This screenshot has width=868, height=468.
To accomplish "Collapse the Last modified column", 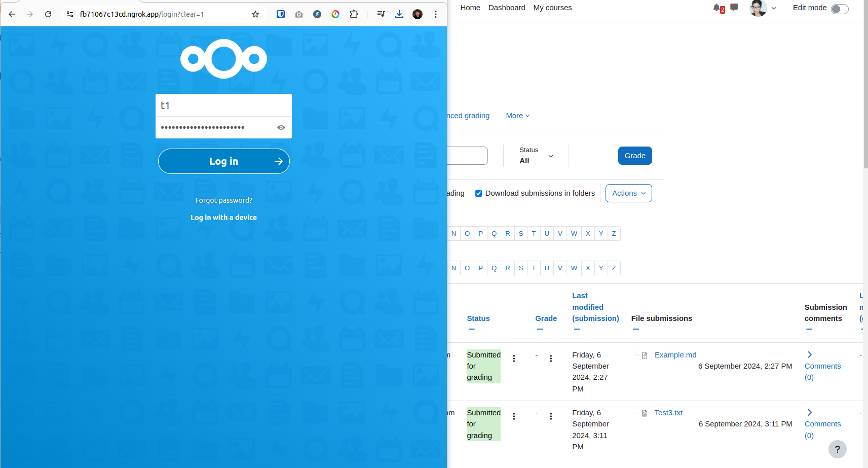I will (577, 330).
